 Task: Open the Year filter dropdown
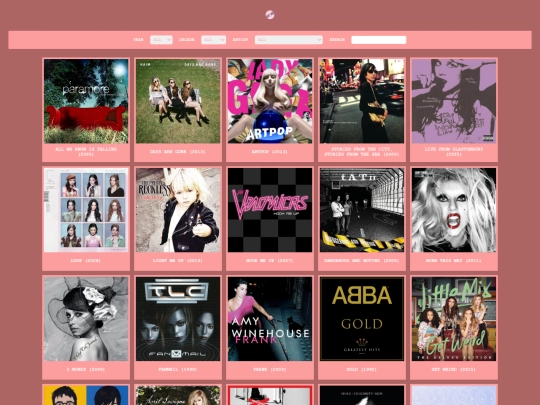tap(161, 40)
